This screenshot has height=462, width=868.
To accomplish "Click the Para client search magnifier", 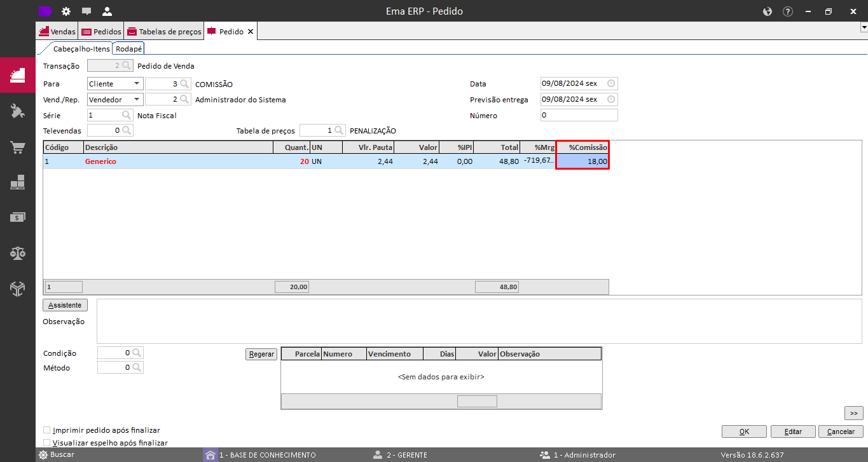I will point(184,83).
